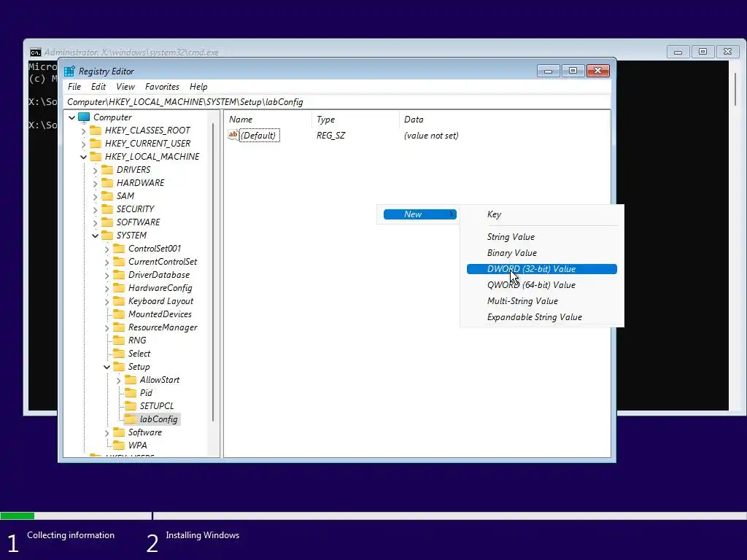Click the registry path address bar
This screenshot has width=747, height=560.
tap(337, 102)
